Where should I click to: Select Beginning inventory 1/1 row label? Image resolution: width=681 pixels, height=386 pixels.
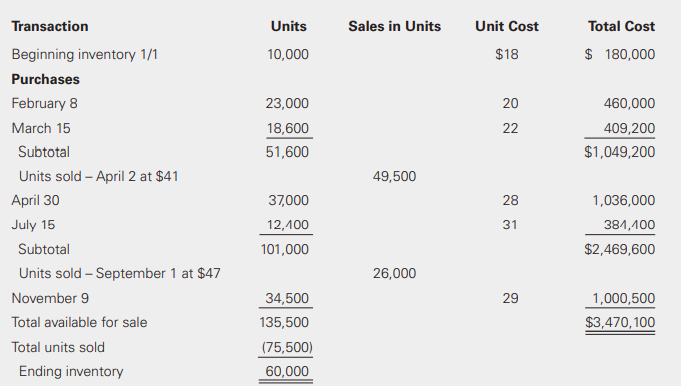pos(85,55)
